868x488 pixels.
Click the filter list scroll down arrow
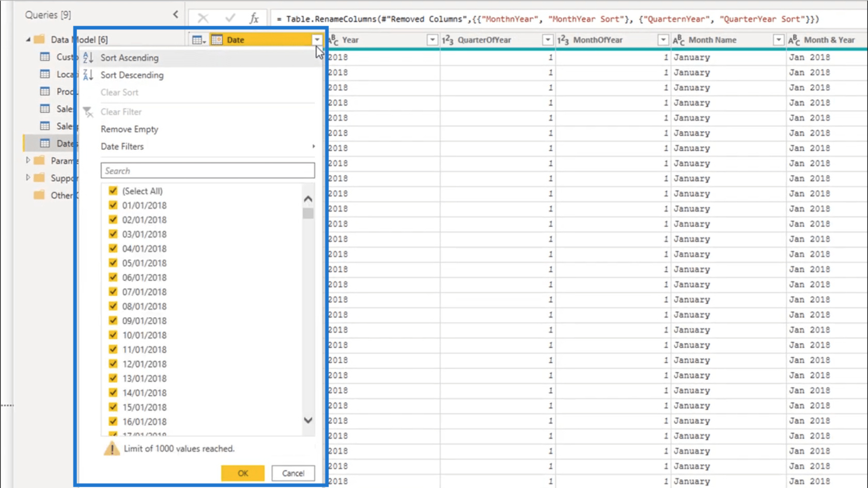(308, 420)
